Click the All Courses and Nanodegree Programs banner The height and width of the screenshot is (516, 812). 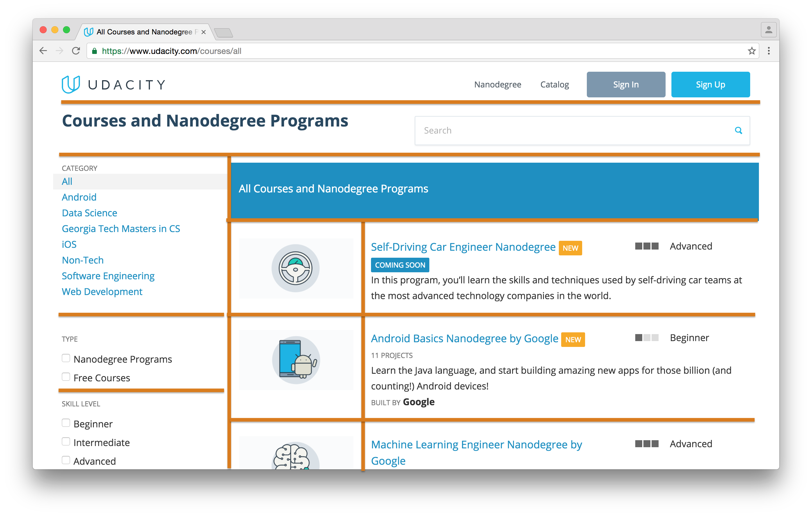tap(495, 190)
